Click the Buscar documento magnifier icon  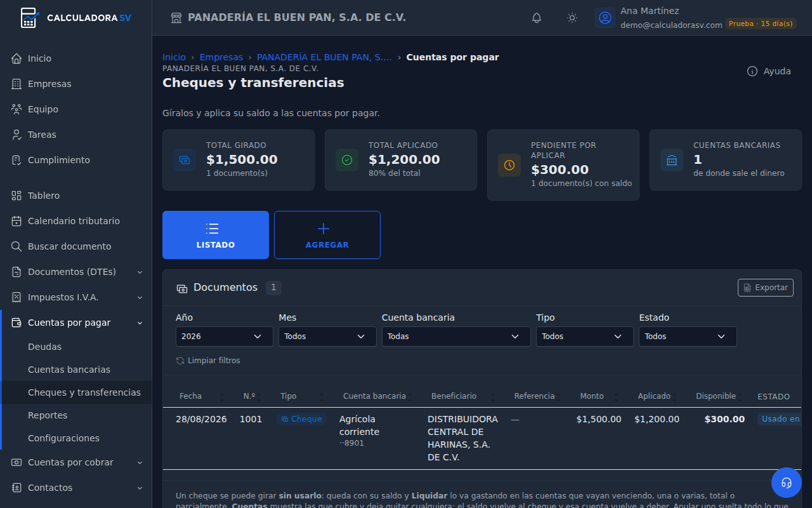click(16, 246)
